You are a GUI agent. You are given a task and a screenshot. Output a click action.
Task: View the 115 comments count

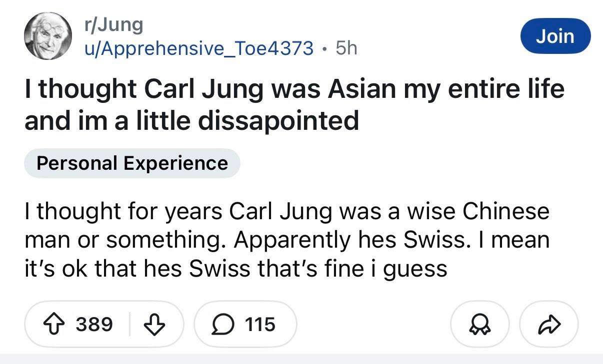point(260,325)
